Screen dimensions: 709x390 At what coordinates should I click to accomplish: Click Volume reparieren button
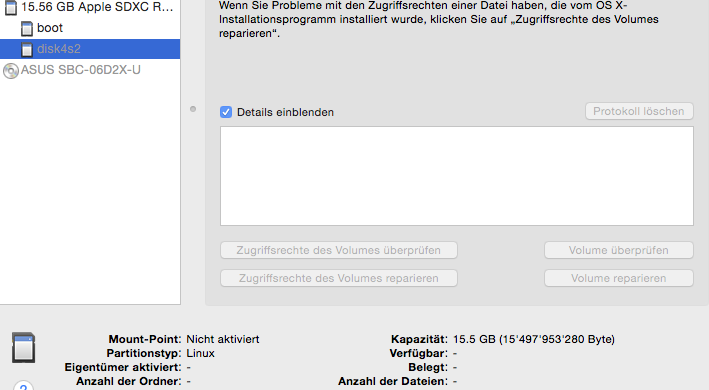(x=619, y=278)
